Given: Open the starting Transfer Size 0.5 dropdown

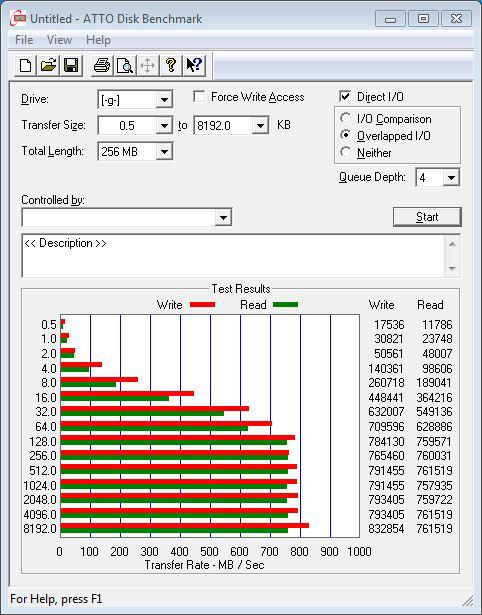Looking at the screenshot, I should click(x=164, y=126).
